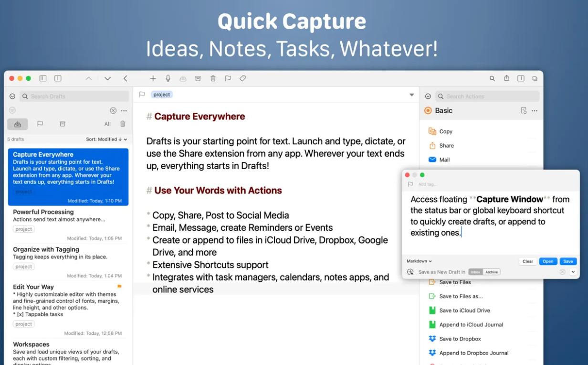Click the Clear button in capture window

click(528, 261)
